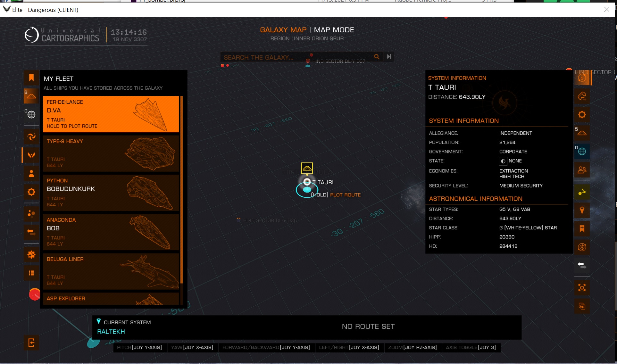Click the HD value 284419
Screen dimensions: 617x364
[508, 246]
